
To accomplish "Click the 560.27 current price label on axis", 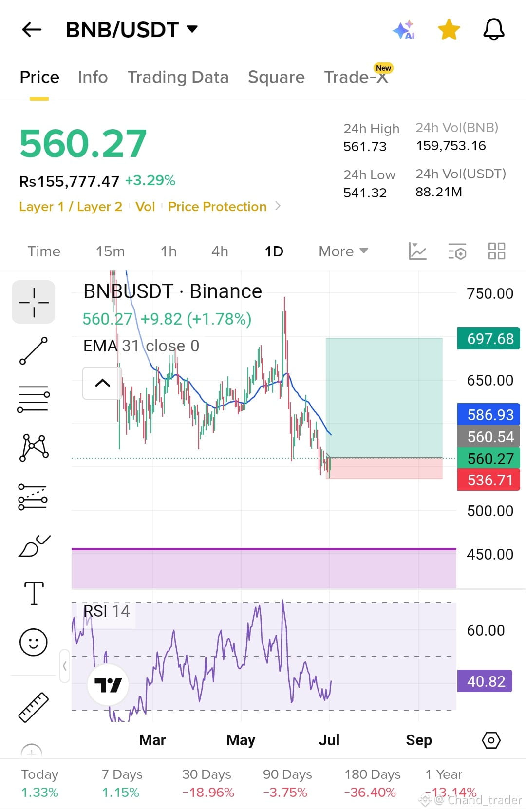I will (x=489, y=458).
